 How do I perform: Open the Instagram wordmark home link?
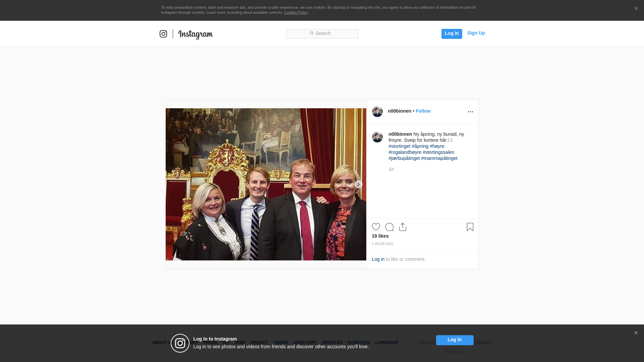pos(196,34)
